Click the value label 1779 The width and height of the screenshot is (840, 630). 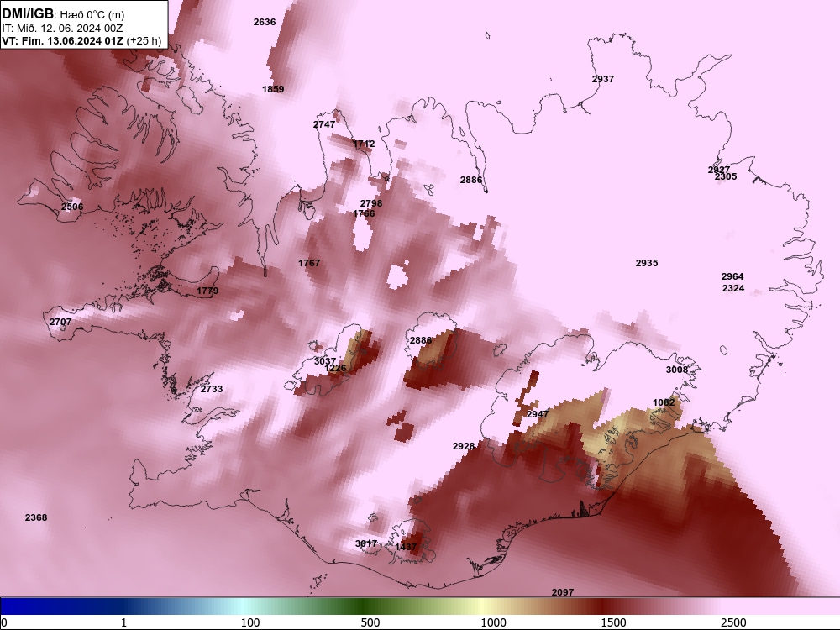pos(207,291)
